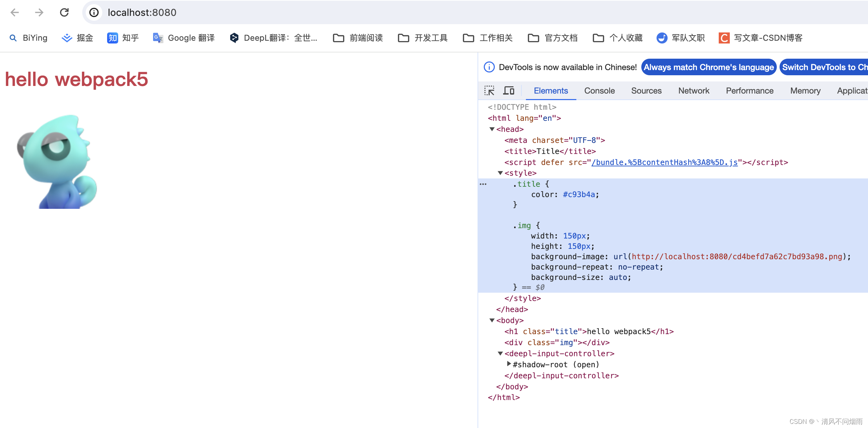Click Switch DevTools to Chinese button
Screen dimensions: 868x428
click(x=824, y=67)
